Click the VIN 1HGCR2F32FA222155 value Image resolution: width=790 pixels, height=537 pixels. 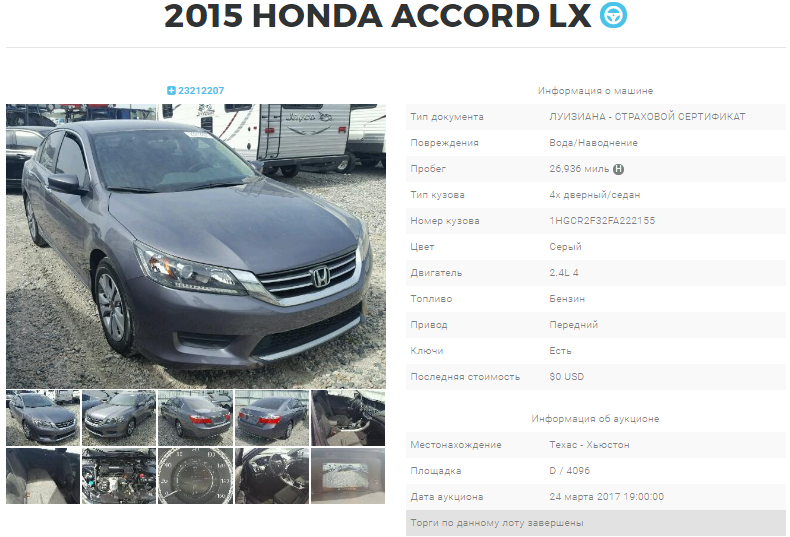[602, 221]
